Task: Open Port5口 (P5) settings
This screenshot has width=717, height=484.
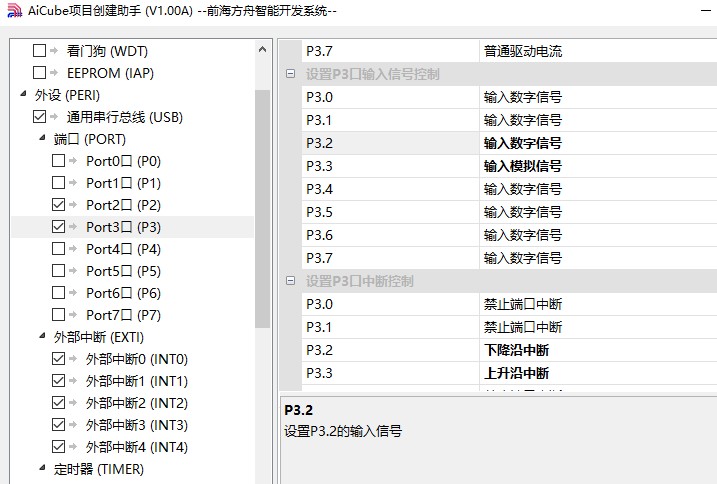Action: (123, 271)
